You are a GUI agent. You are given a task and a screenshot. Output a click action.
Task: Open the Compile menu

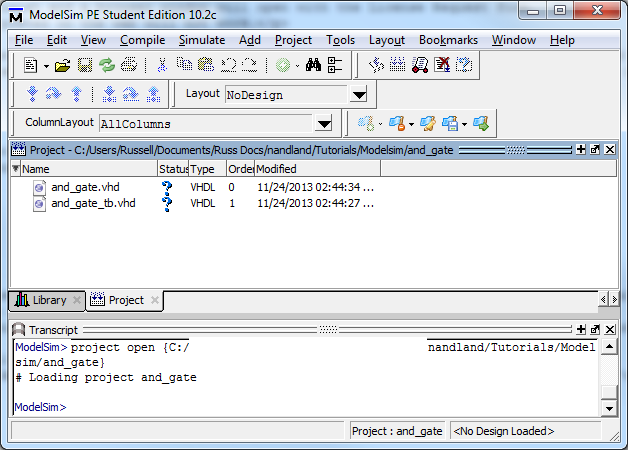click(143, 40)
